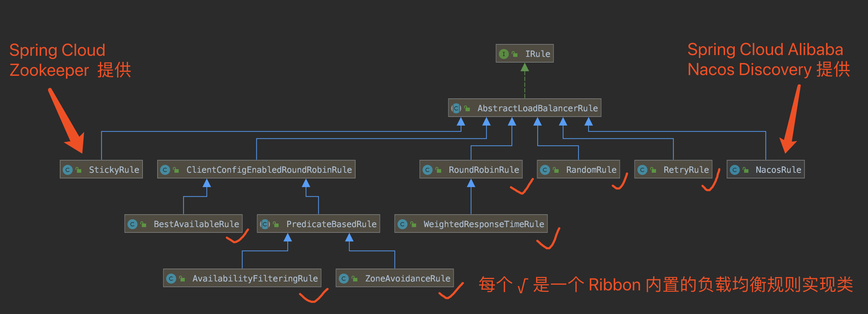
Task: Click the class icon on RetryRule
Action: pyautogui.click(x=642, y=170)
